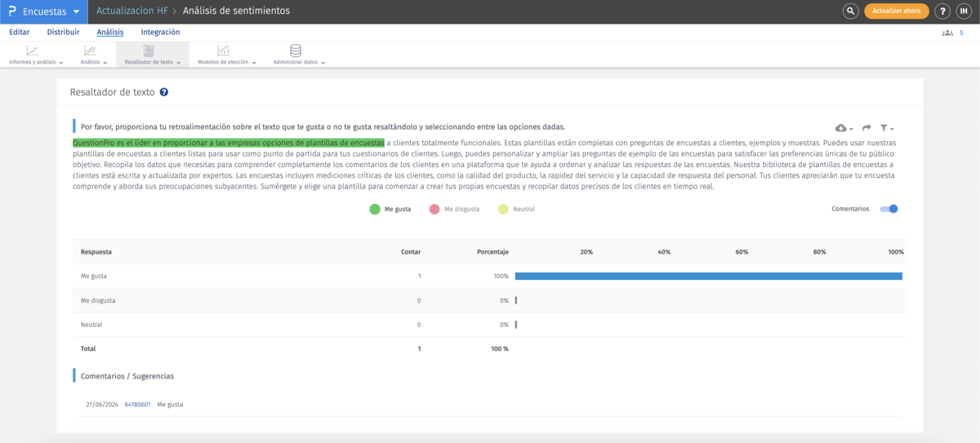The height and width of the screenshot is (443, 980).
Task: Toggle the Comentarios switch off
Action: (x=889, y=209)
